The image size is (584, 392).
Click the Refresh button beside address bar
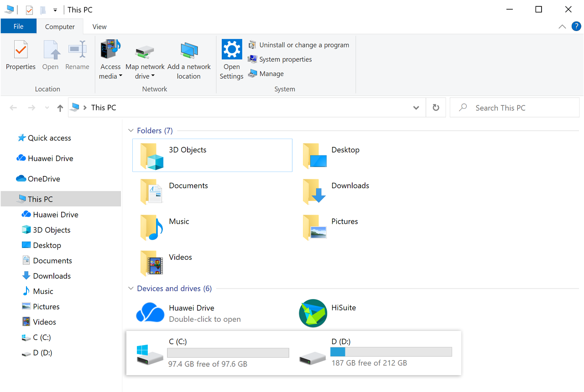[436, 108]
